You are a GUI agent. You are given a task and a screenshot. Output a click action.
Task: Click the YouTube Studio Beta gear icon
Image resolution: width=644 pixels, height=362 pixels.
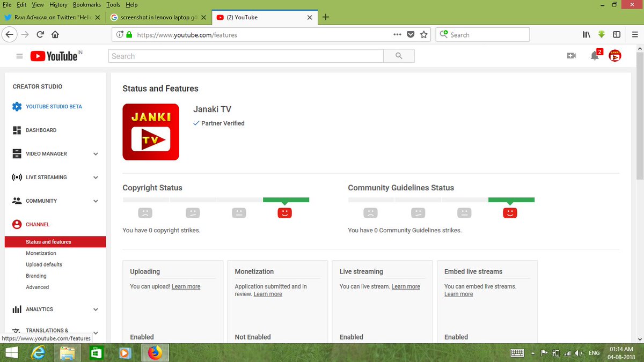coord(17,106)
